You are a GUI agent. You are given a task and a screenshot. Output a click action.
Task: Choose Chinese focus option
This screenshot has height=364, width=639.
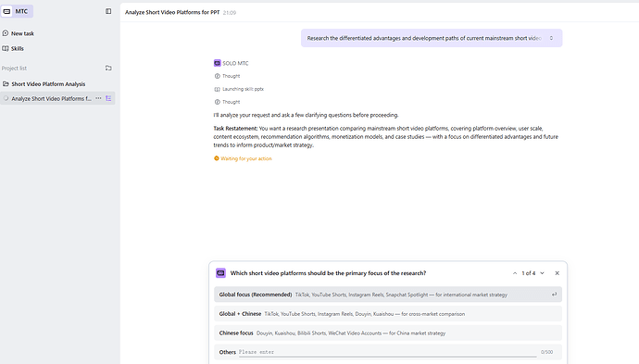(388, 333)
